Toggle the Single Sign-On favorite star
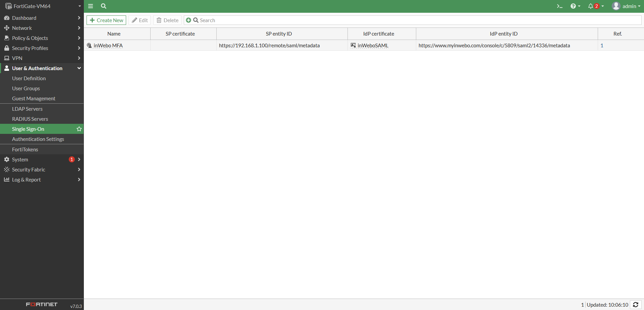 (79, 129)
